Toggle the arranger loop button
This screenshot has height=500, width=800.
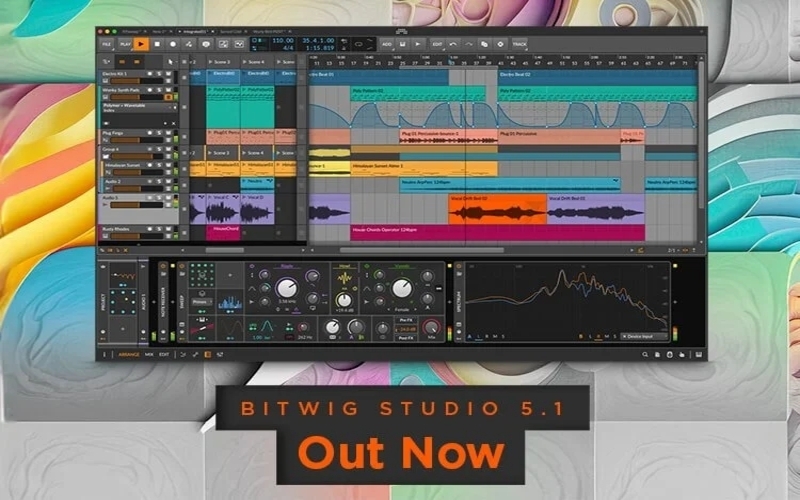pyautogui.click(x=359, y=44)
